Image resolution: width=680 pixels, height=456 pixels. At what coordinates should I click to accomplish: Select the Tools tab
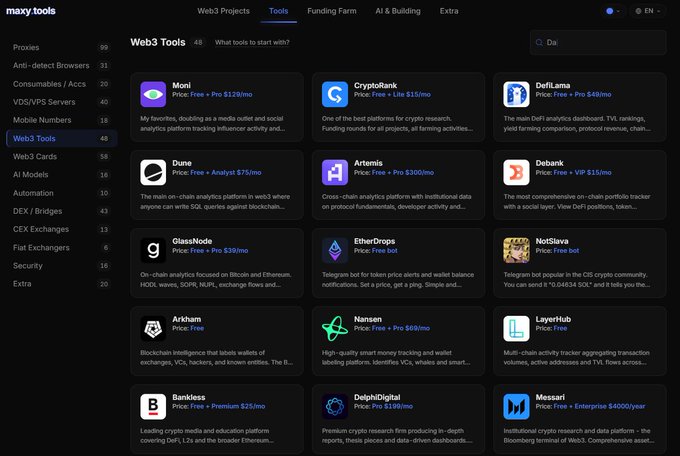coord(278,11)
